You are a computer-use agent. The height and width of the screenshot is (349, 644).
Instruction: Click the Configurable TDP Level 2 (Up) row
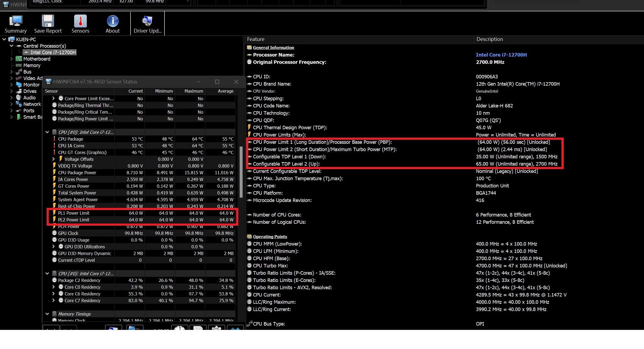(x=445, y=164)
